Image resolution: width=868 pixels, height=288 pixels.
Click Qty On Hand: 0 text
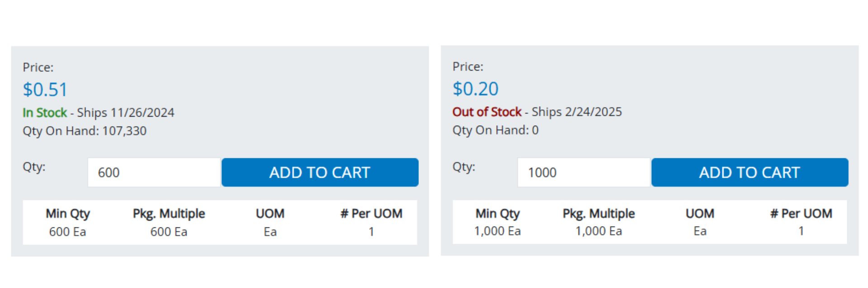click(x=495, y=130)
